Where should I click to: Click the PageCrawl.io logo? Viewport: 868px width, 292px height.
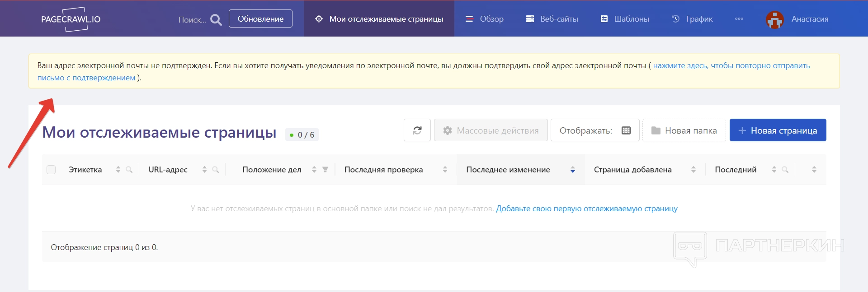pos(71,19)
